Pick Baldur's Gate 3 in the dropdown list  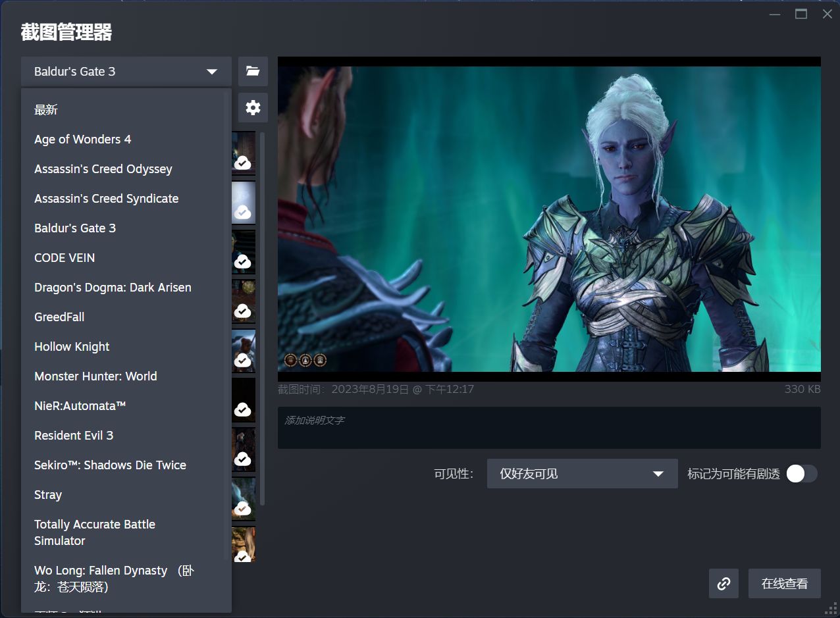(126, 228)
